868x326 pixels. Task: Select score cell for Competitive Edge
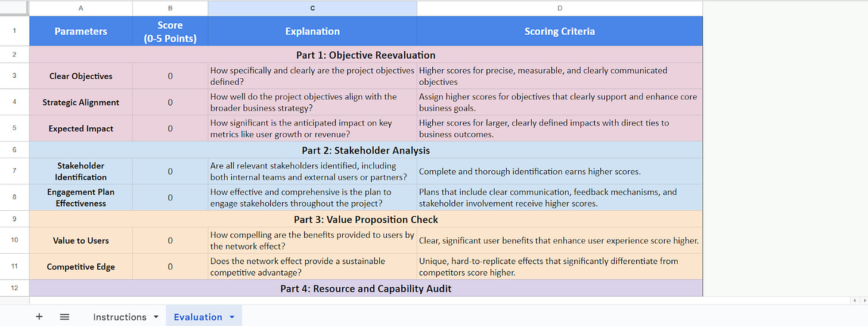170,267
